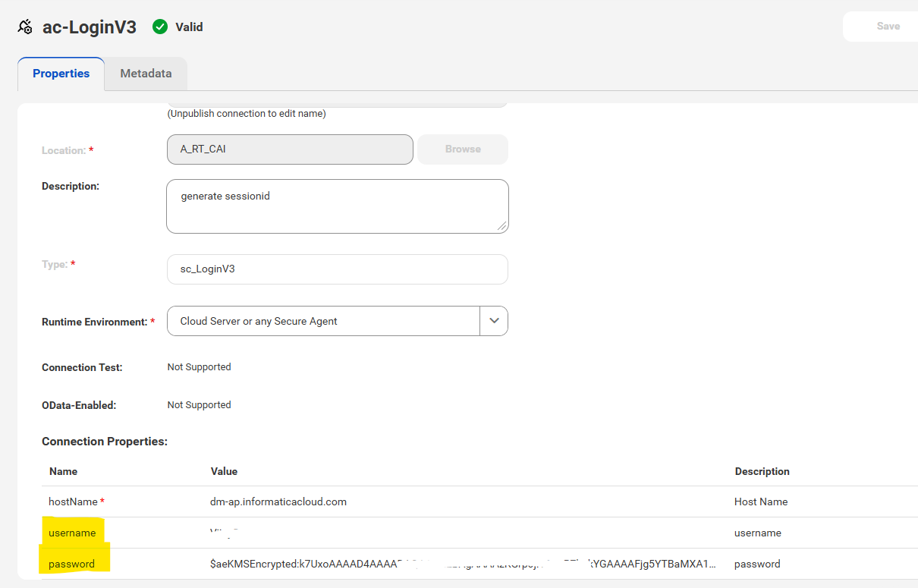This screenshot has width=918, height=588.
Task: Click the sc_LoginV3 Type field
Action: [x=338, y=269]
